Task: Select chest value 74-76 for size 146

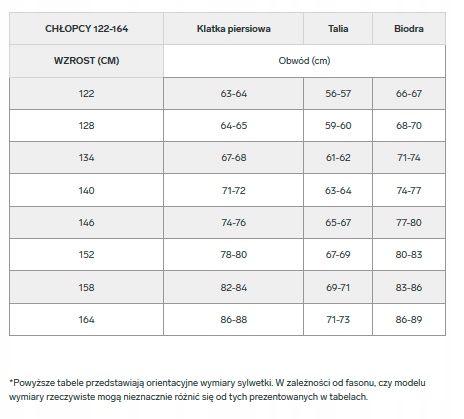Action: click(233, 222)
